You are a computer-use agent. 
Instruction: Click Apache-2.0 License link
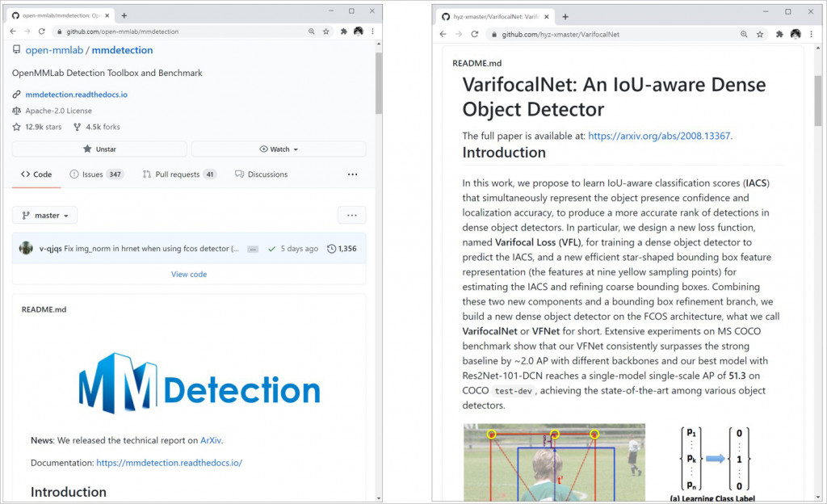[x=58, y=111]
